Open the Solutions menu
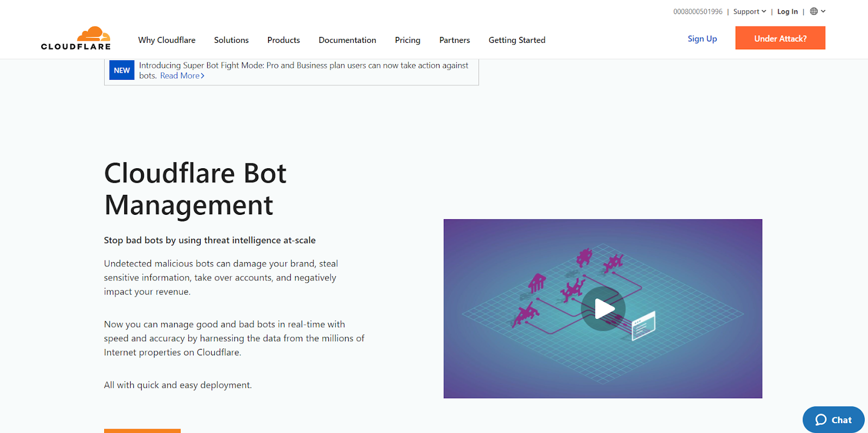Image resolution: width=868 pixels, height=433 pixels. (231, 40)
